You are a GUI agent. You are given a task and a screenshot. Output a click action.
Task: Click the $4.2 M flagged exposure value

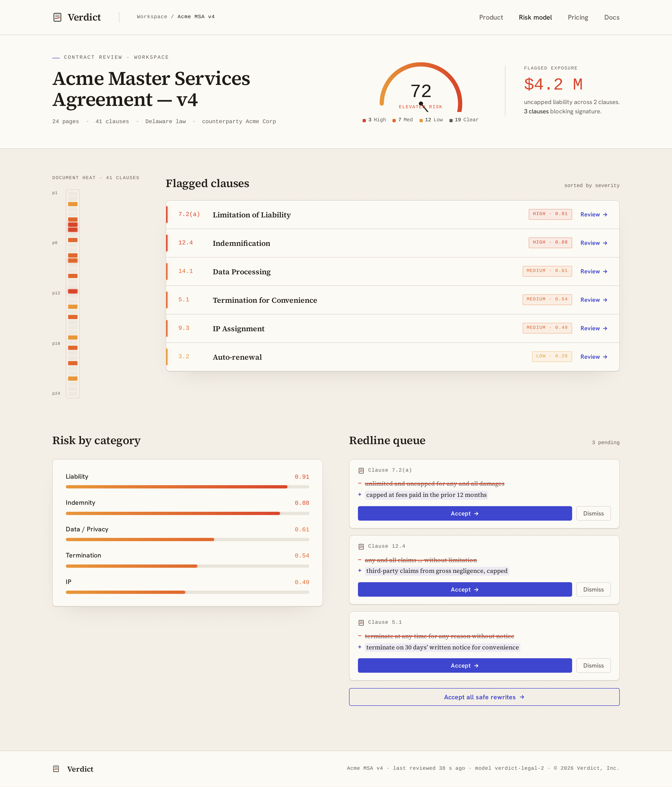553,84
